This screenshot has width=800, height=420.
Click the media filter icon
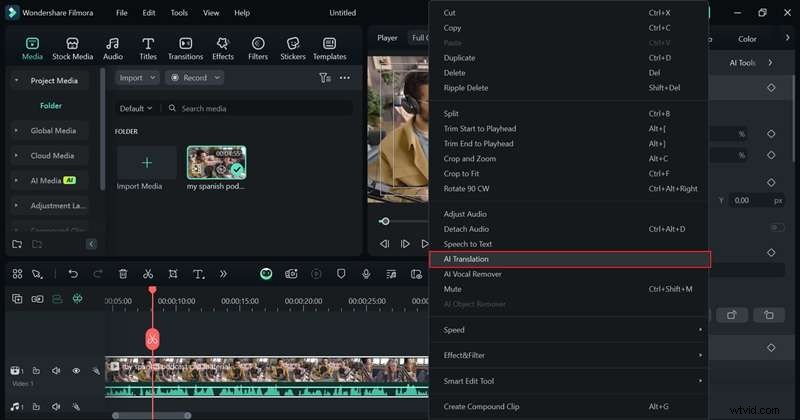click(324, 78)
